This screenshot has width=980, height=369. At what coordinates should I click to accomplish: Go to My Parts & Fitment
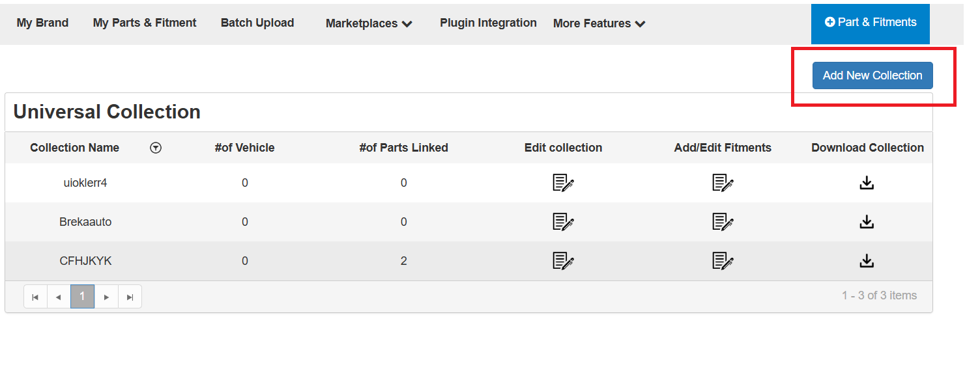click(145, 23)
